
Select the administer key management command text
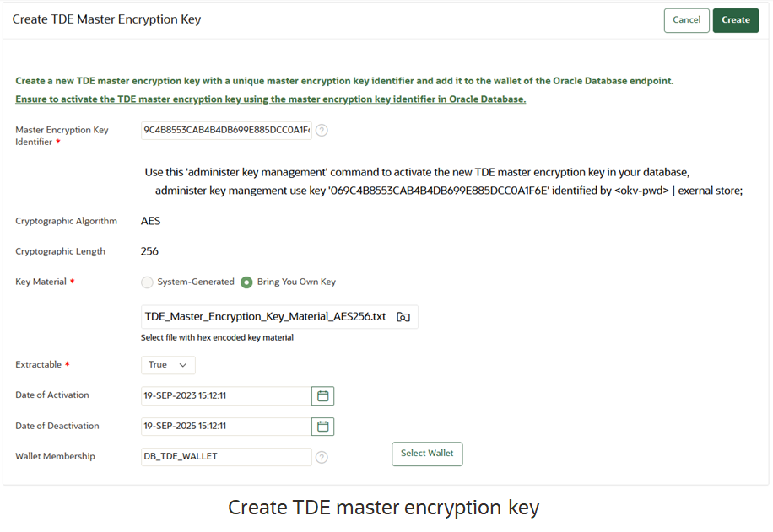tap(446, 191)
